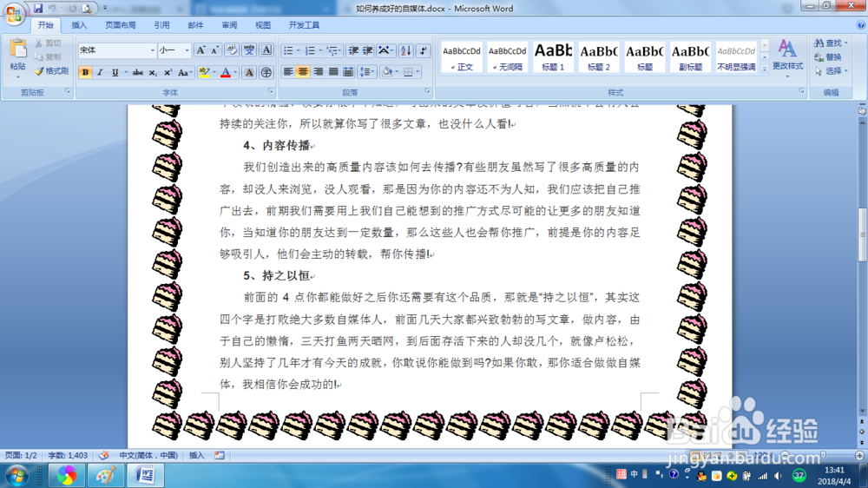Click the Increase Indent icon

(367, 50)
